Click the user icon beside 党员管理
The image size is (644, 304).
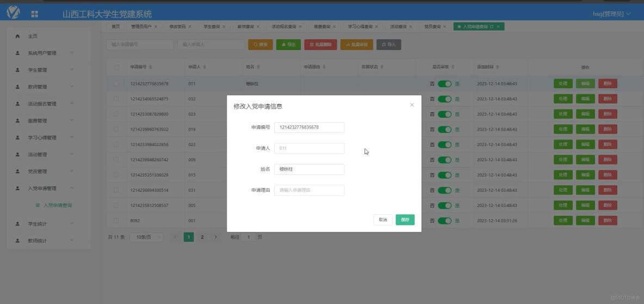(x=17, y=171)
